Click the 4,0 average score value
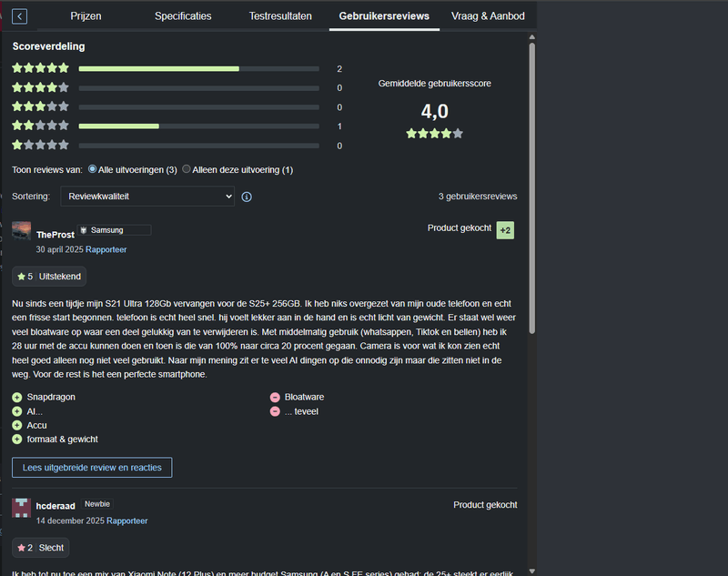 435,111
